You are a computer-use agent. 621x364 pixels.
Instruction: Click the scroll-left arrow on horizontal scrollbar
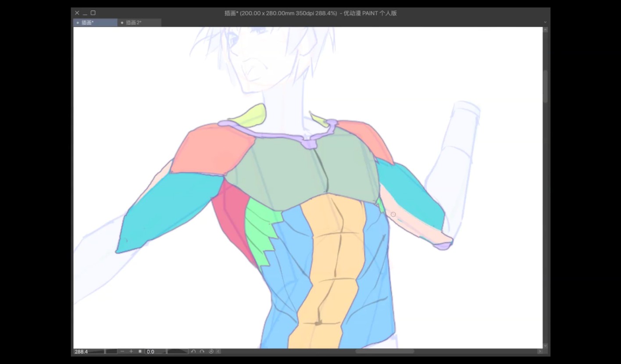218,351
